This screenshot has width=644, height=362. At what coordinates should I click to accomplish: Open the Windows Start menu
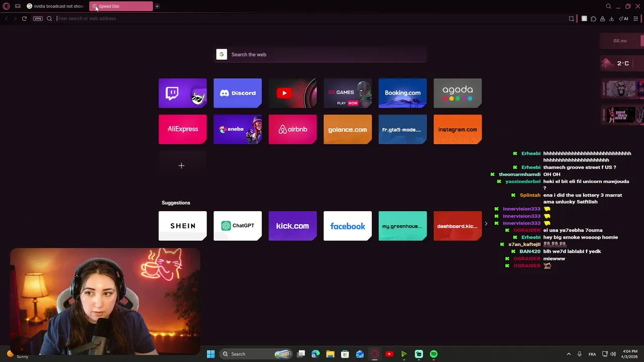211,354
